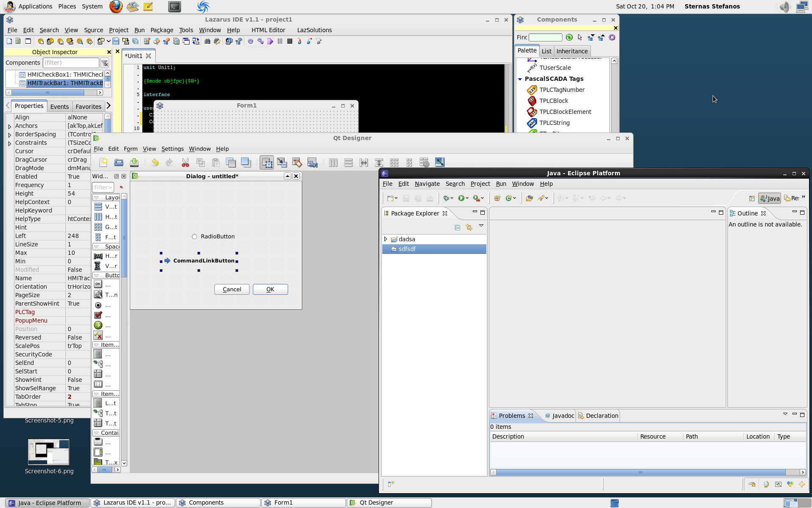812x508 pixels.
Task: Toggle Java perspective button in Eclipse
Action: [x=770, y=198]
